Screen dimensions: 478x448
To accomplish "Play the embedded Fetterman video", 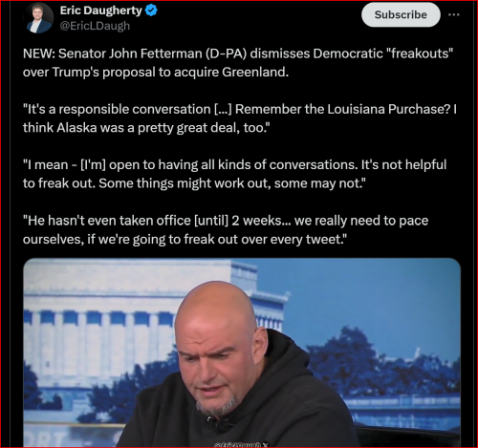I will click(242, 352).
